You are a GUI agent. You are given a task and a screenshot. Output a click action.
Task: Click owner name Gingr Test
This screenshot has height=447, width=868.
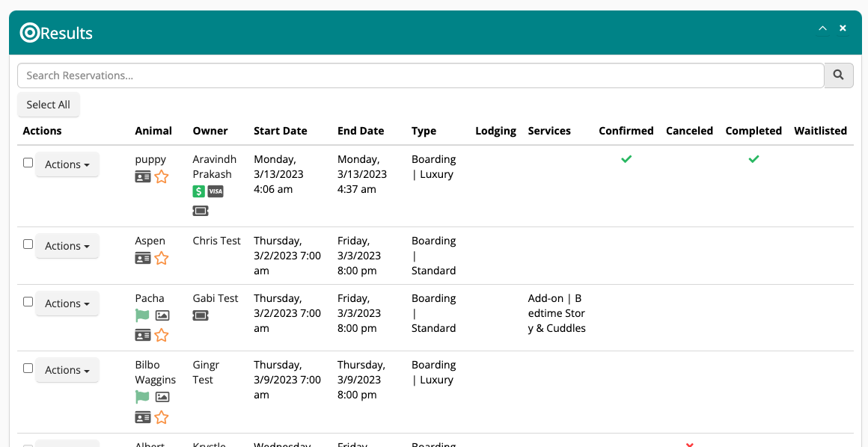point(207,372)
